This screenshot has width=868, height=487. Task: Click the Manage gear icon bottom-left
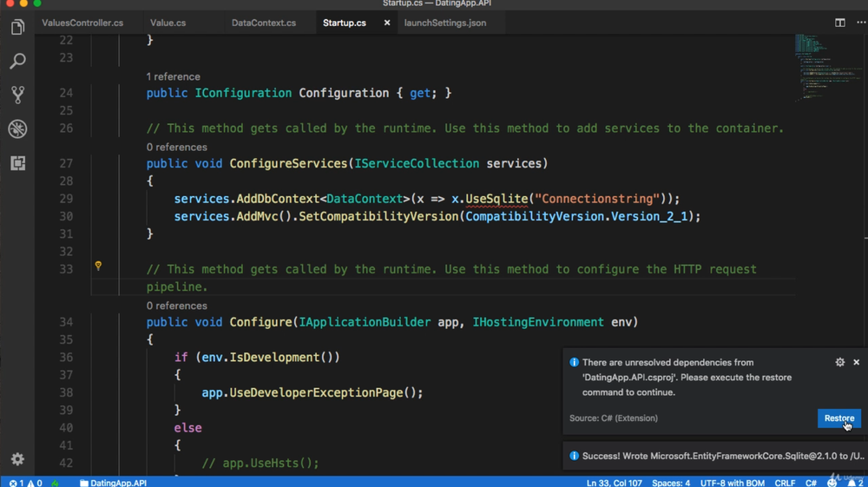pyautogui.click(x=17, y=459)
